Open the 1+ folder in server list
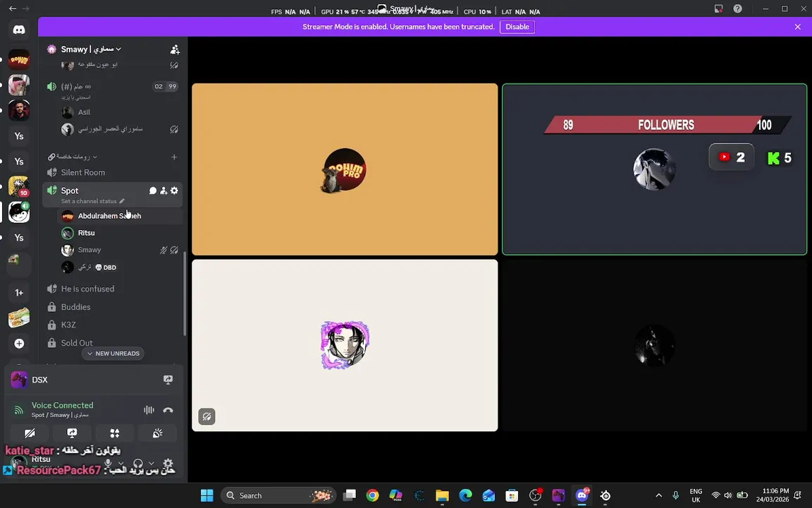This screenshot has width=812, height=508. tap(19, 292)
